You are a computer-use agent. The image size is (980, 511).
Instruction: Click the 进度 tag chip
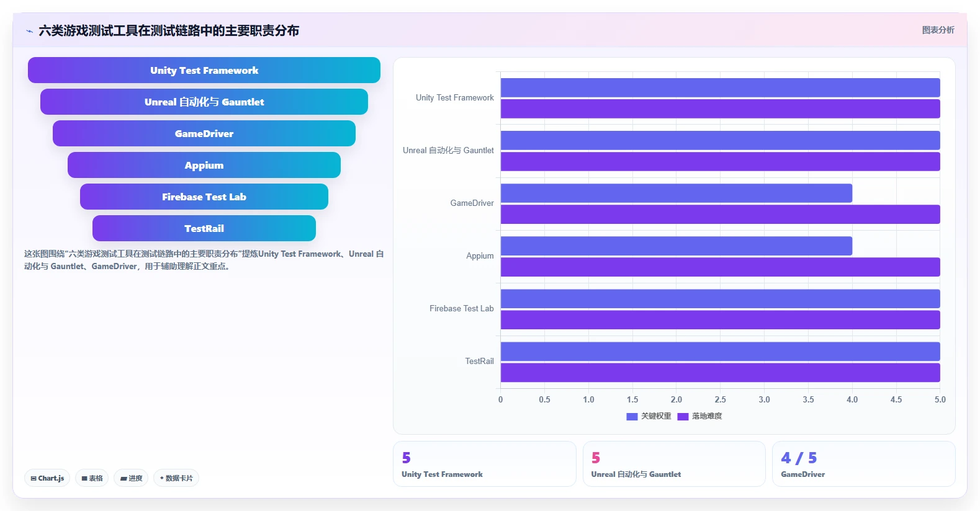(131, 478)
